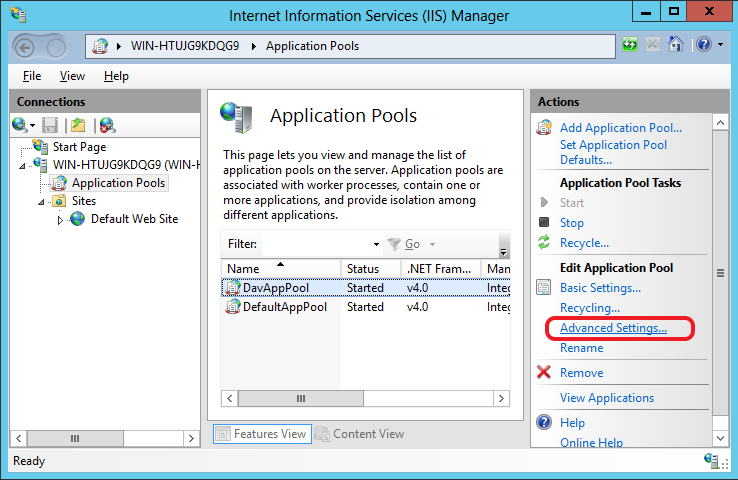Image resolution: width=738 pixels, height=480 pixels.
Task: Open the File menu
Action: click(x=32, y=76)
